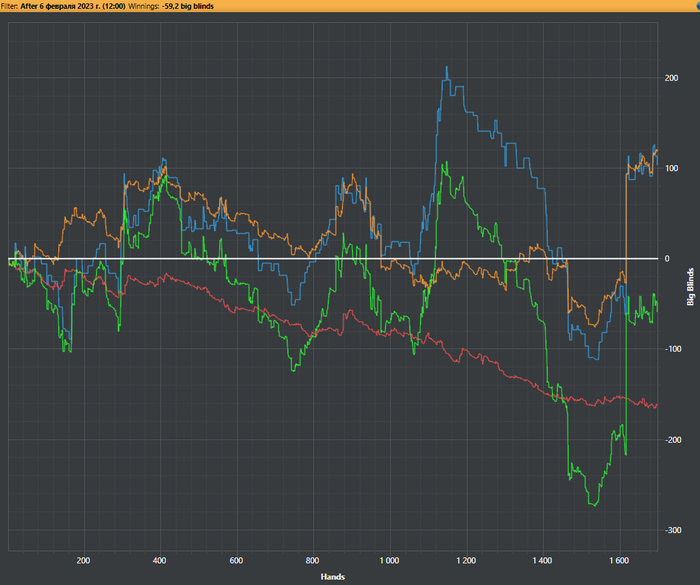The image size is (700, 585).
Task: Click the 'Winnings: -59,2 big blinds' text
Action: point(171,6)
